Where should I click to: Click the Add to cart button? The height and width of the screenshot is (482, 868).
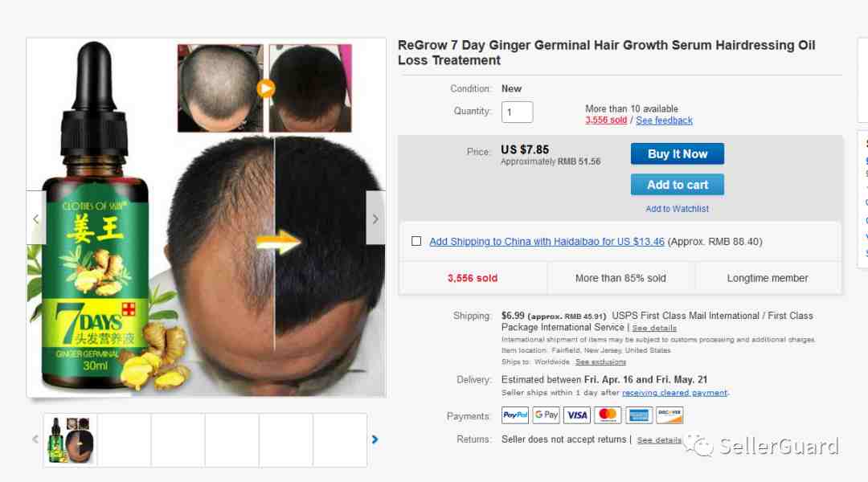(x=677, y=185)
